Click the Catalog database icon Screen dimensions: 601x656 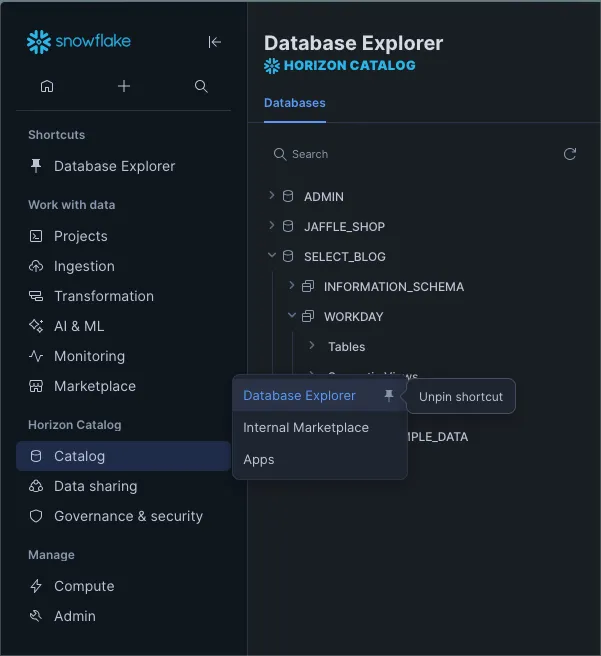36,456
